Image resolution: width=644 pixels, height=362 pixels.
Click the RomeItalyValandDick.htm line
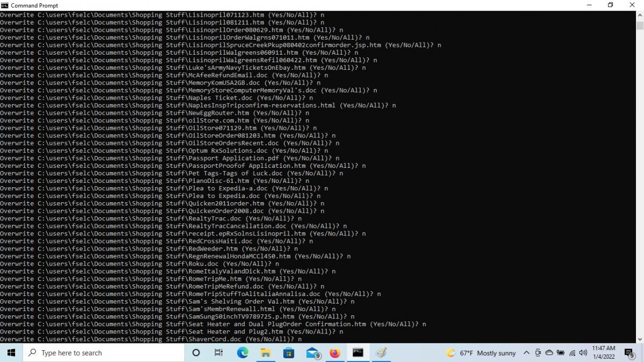[168, 271]
